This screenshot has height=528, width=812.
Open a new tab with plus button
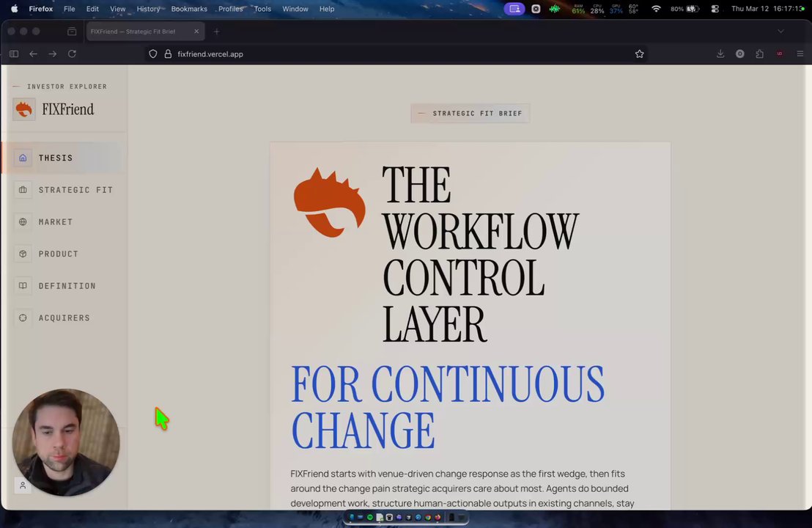216,32
